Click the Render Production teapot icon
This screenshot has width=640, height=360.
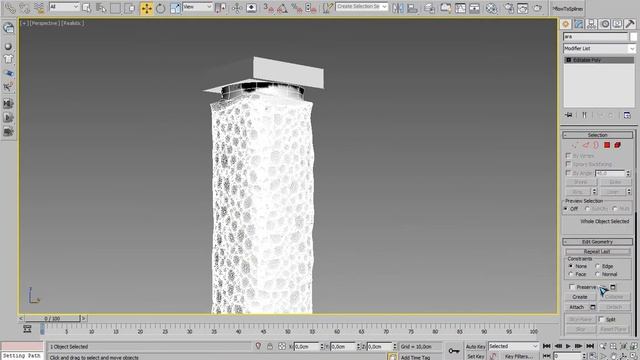pos(538,8)
